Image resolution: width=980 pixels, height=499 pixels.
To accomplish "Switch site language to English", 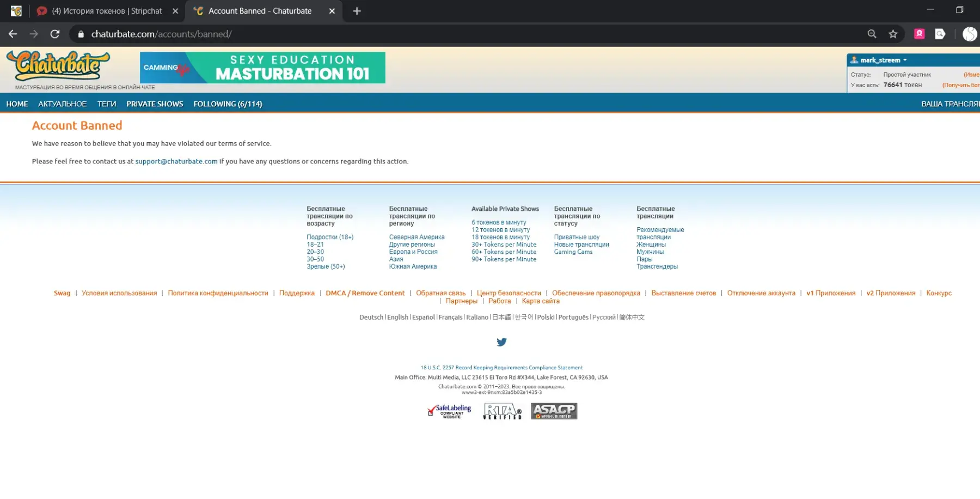I will 397,318.
